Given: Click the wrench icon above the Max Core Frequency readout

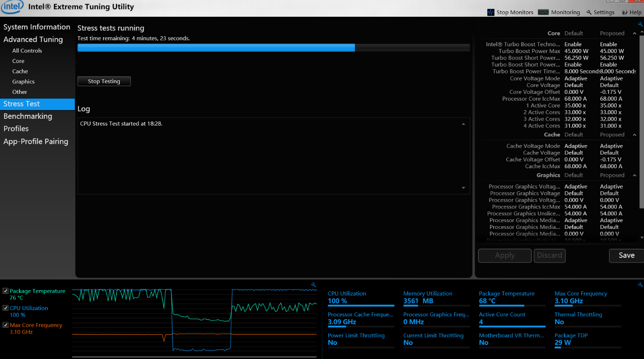Looking at the screenshot, I should coord(640,285).
